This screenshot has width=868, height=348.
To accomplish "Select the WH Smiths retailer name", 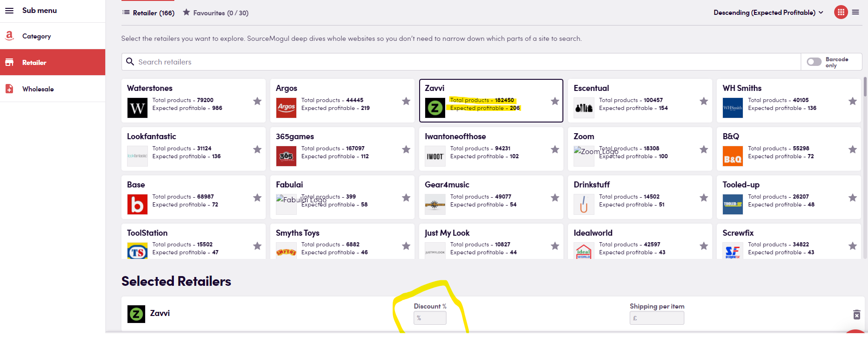I will [742, 88].
